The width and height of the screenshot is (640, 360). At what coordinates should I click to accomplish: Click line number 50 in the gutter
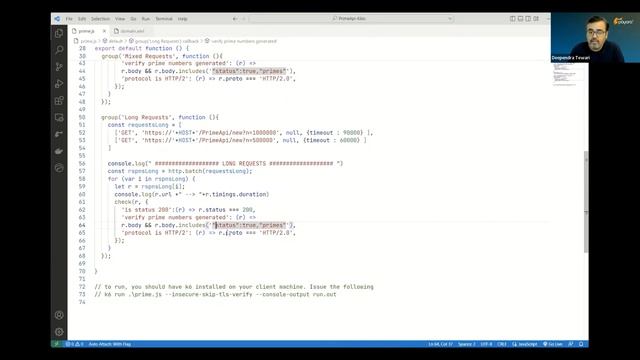tap(82, 117)
